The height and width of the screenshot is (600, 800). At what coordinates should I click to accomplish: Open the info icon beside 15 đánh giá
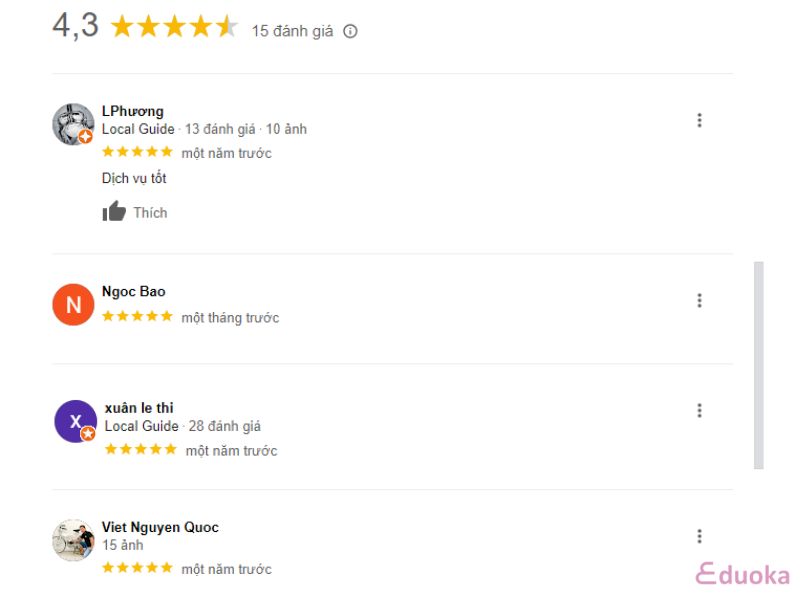coord(350,32)
